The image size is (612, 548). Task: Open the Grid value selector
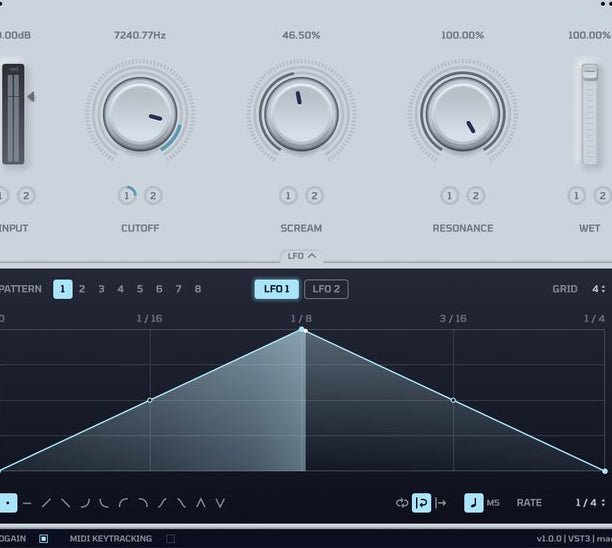point(599,289)
